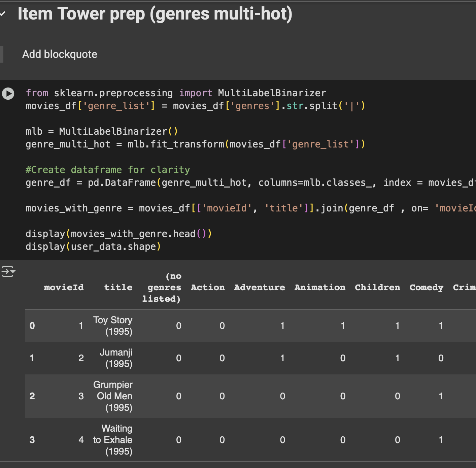476x468 pixels.
Task: Click the genre_df pd.DataFrame line
Action: [x=251, y=182]
